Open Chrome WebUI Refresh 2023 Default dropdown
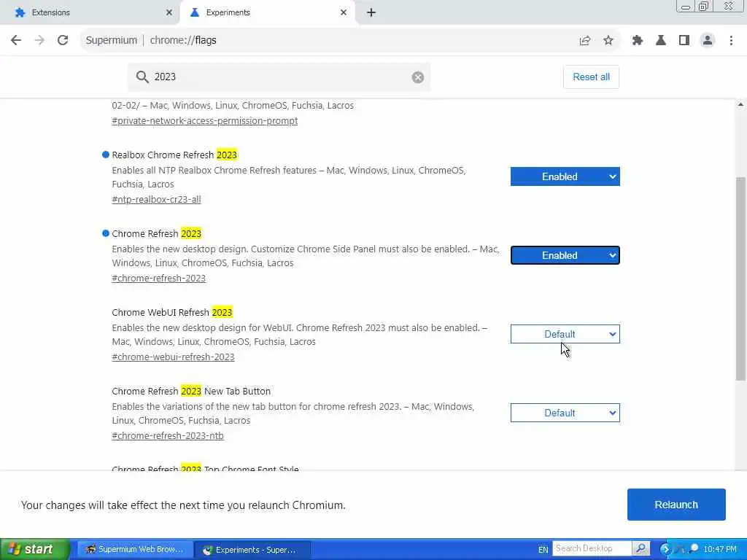747x560 pixels. click(x=565, y=334)
